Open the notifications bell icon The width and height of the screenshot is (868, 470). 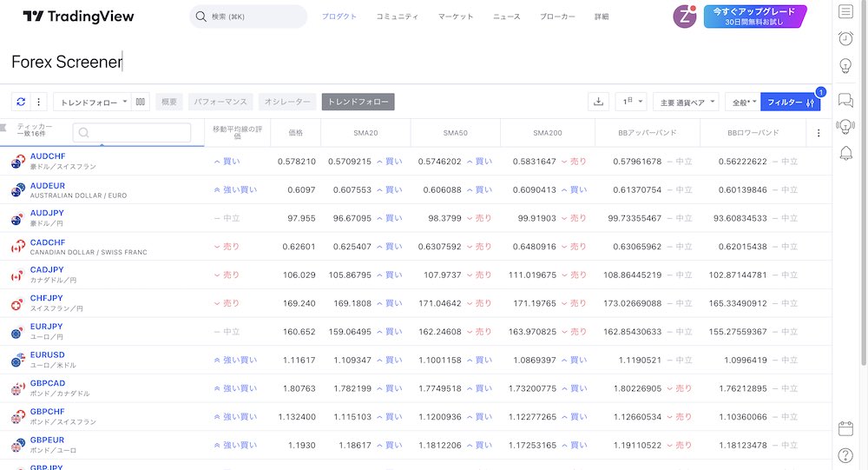pos(845,153)
